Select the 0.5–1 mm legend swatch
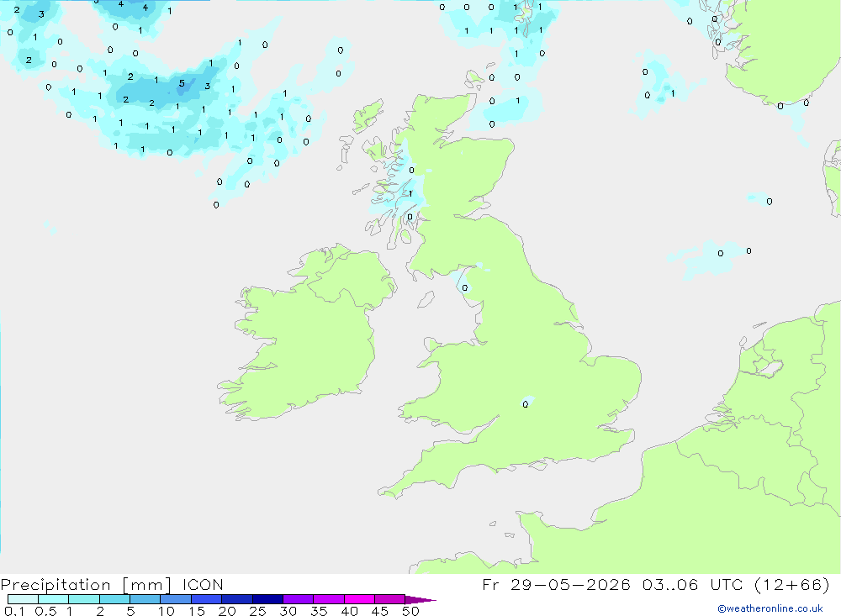841x616 pixels. pyautogui.click(x=54, y=599)
